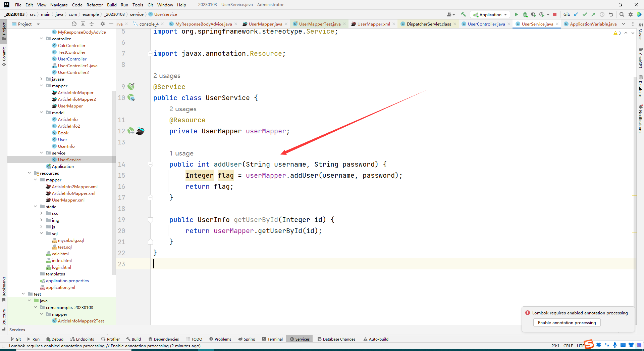The width and height of the screenshot is (644, 351).
Task: Open the Application run configuration dropdown
Action: pyautogui.click(x=490, y=14)
